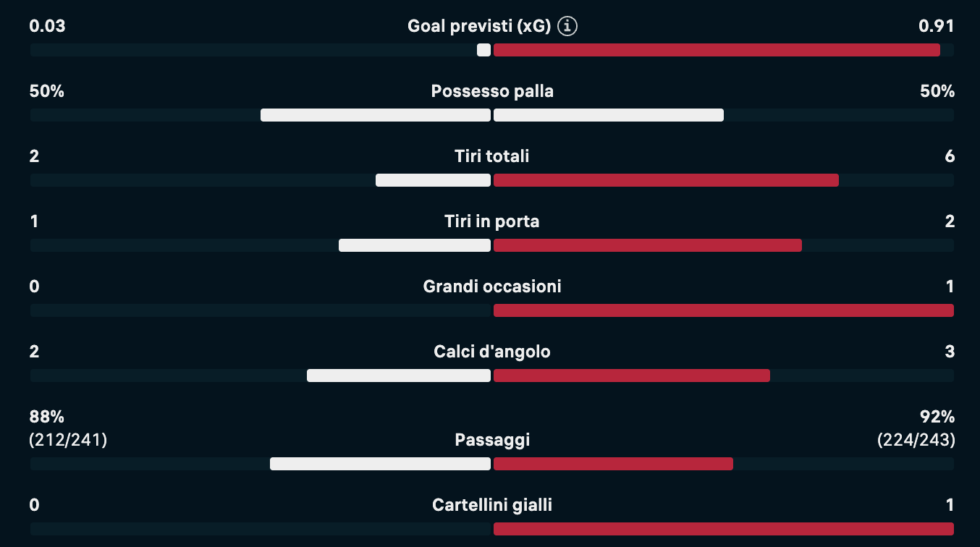980x547 pixels.
Task: Click the red xG bar
Action: (717, 50)
